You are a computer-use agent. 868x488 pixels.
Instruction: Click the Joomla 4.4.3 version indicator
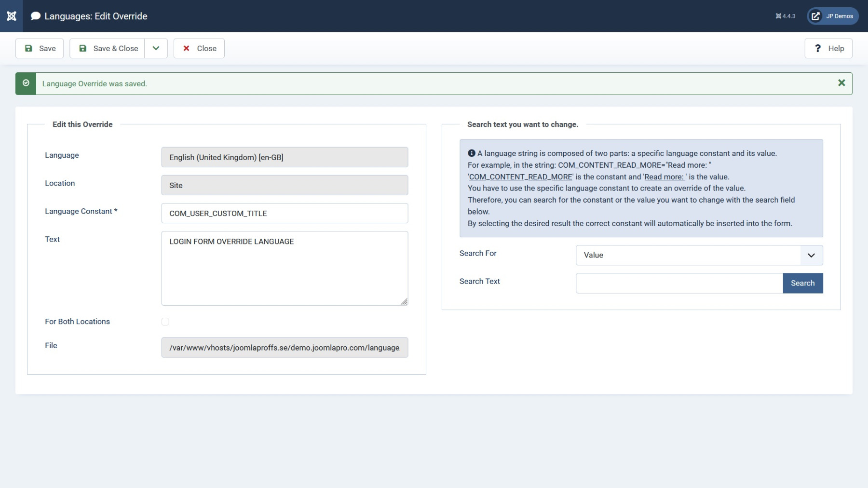coord(785,16)
